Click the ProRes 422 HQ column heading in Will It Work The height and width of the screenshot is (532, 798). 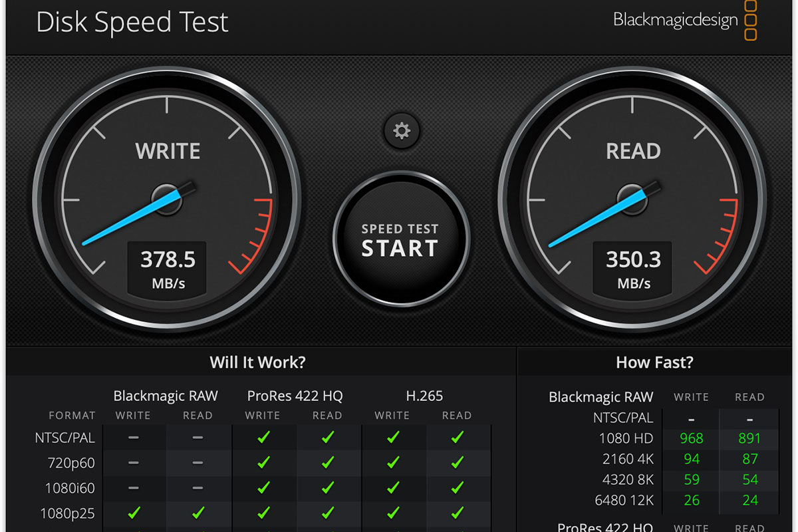point(295,396)
